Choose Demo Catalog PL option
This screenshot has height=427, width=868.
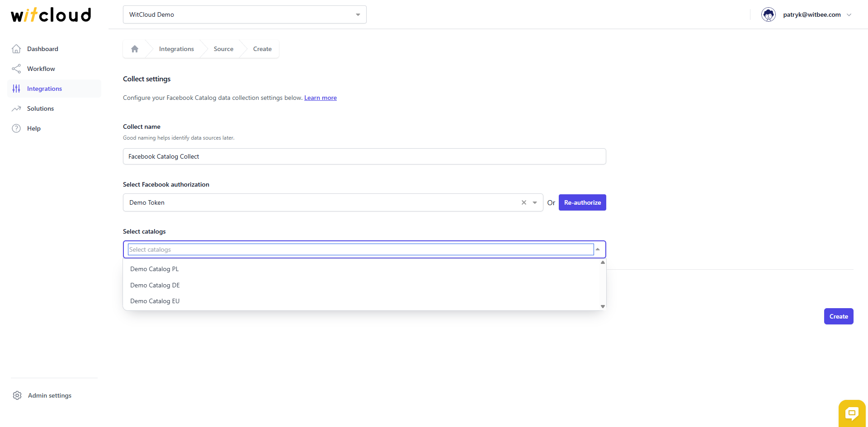[361, 269]
